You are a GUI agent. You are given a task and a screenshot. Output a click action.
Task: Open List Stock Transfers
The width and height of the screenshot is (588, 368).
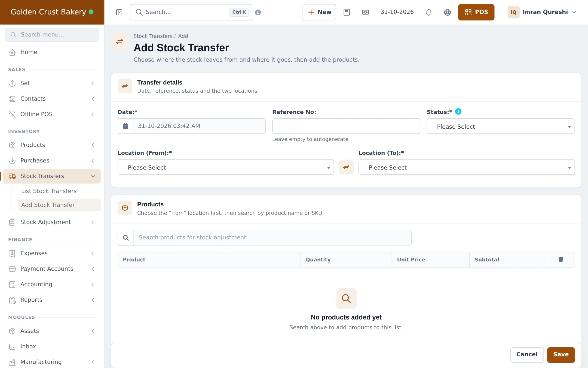click(x=59, y=191)
